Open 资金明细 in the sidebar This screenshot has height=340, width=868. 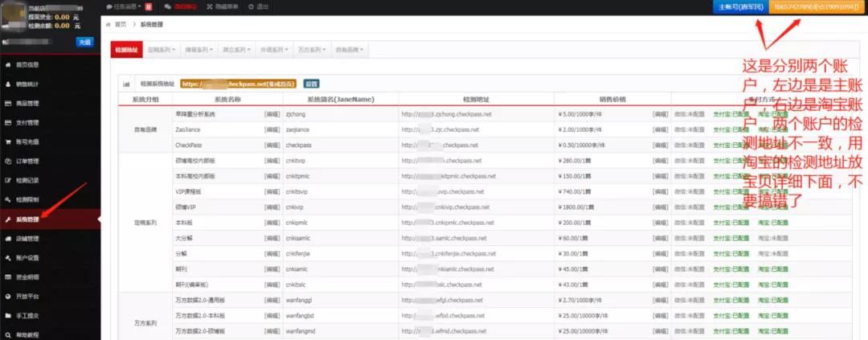[x=50, y=277]
